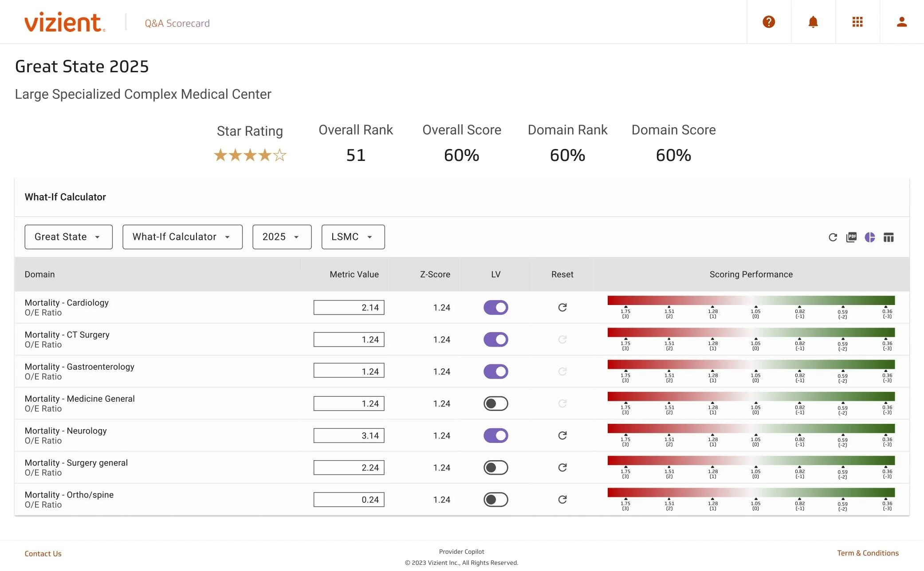
Task: Refresh the What-If Calculator data
Action: tap(833, 237)
